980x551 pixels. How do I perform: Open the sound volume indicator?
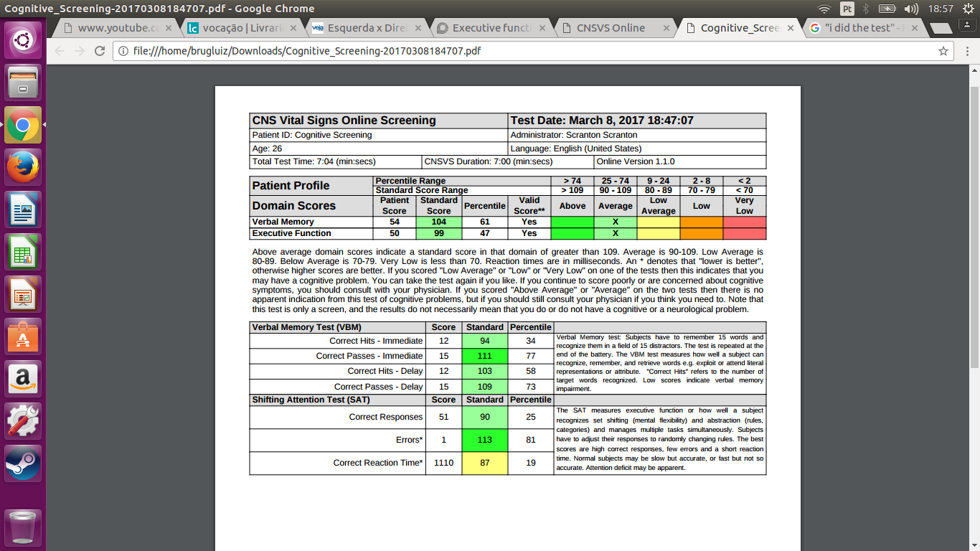tap(912, 9)
